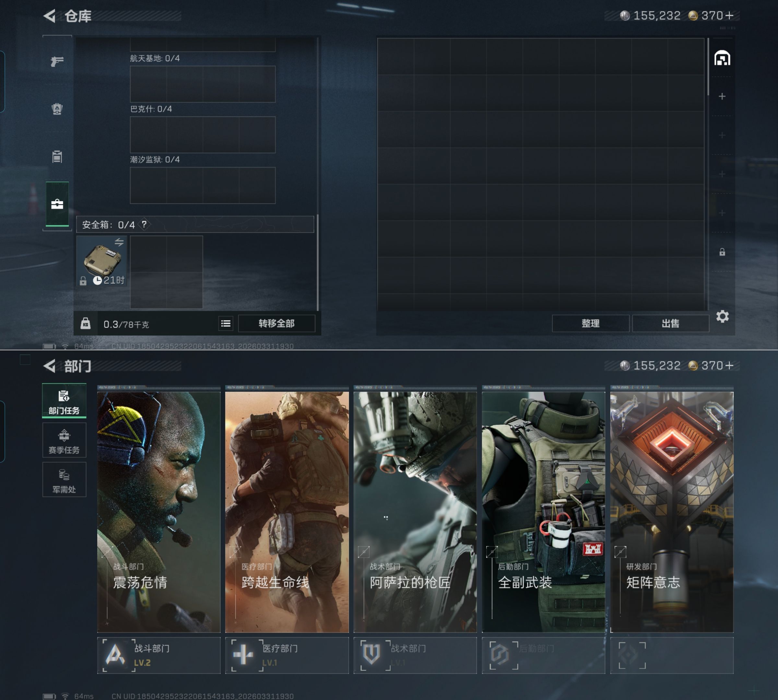This screenshot has height=700, width=778.
Task: Click the locked storage slot padlock
Action: pyautogui.click(x=722, y=252)
